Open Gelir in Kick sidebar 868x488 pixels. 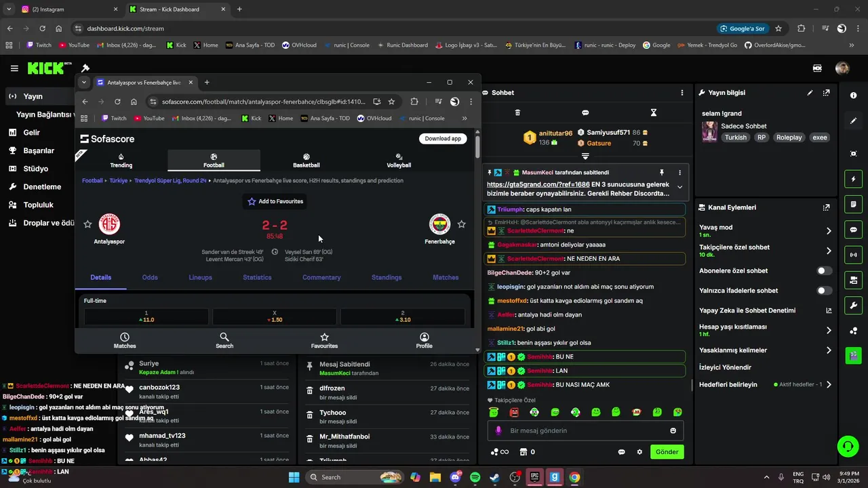(x=31, y=133)
